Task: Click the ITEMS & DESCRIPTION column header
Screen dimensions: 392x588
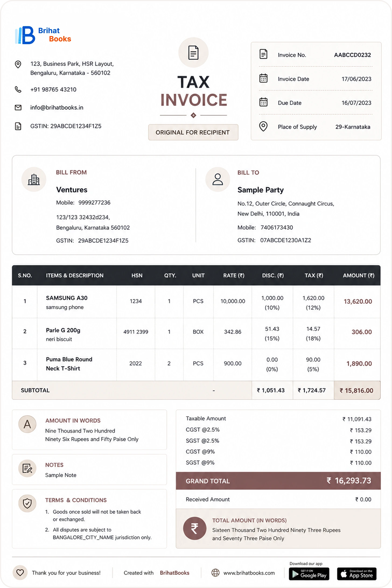Action: (75, 275)
